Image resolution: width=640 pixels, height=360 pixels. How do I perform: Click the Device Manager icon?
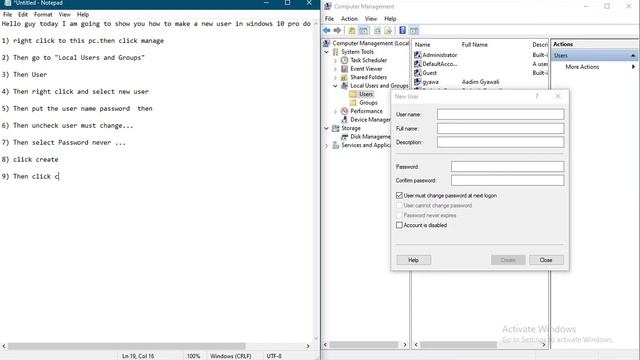click(344, 120)
